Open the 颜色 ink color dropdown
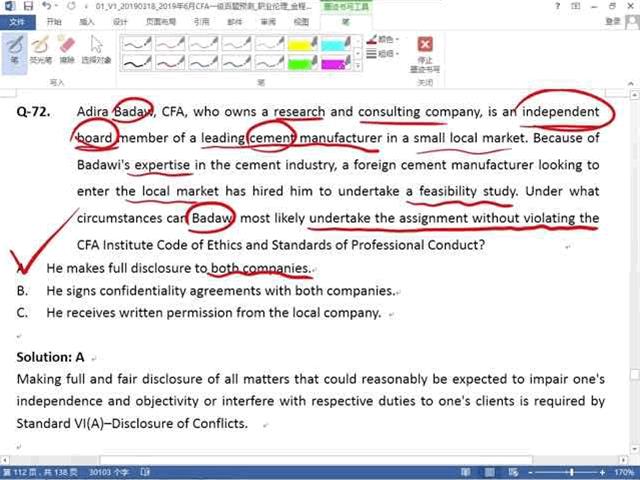640x480 pixels. [x=382, y=40]
